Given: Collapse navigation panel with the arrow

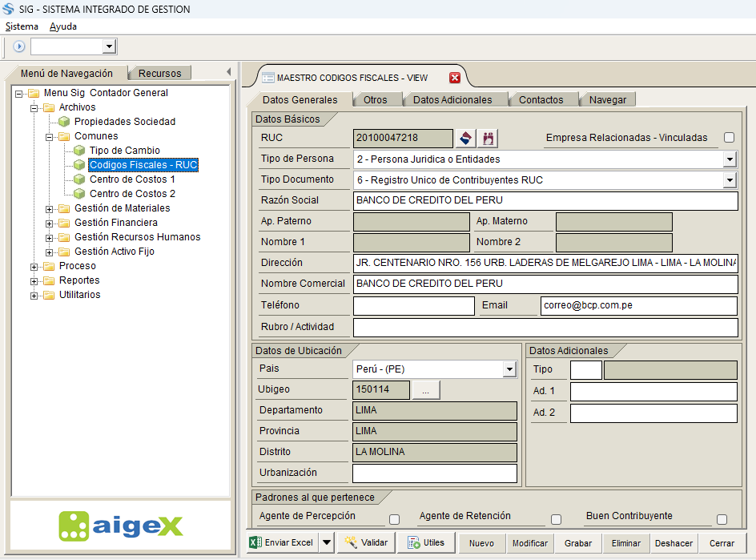Looking at the screenshot, I should coord(228,72).
